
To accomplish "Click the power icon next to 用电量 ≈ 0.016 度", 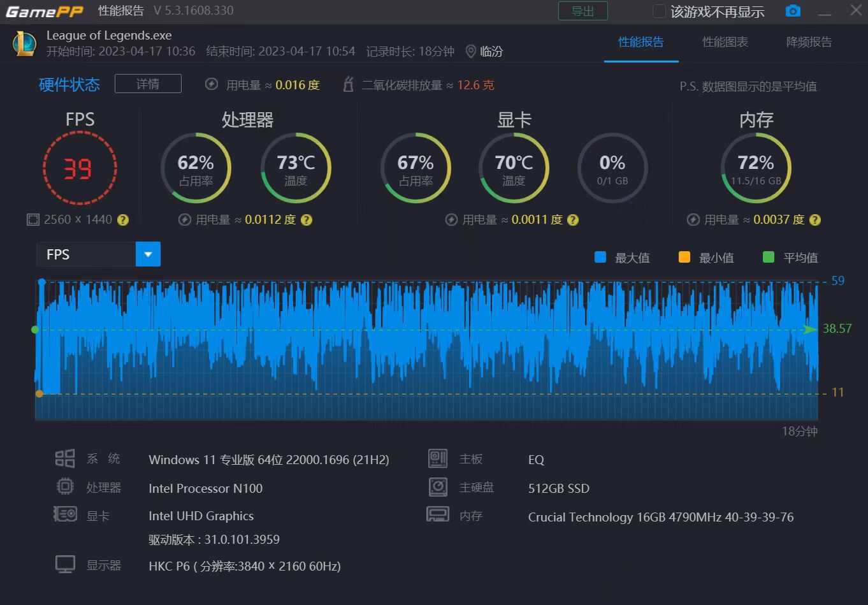I will point(212,84).
